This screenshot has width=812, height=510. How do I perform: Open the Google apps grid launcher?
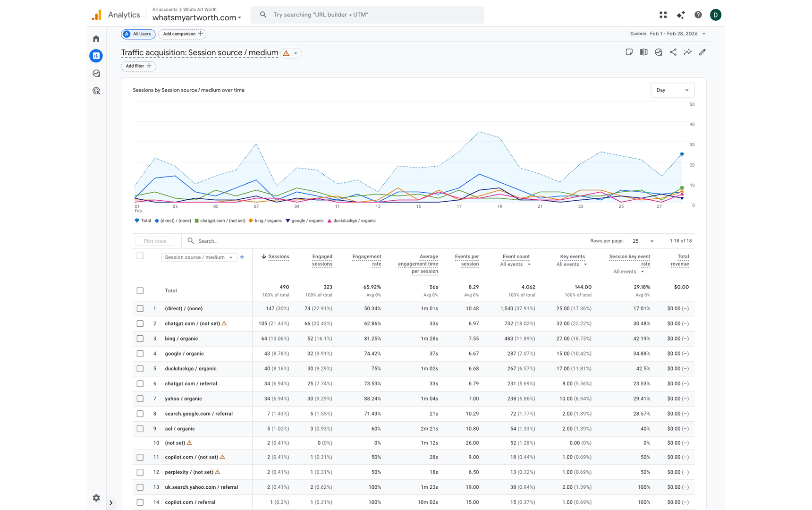[x=663, y=15]
